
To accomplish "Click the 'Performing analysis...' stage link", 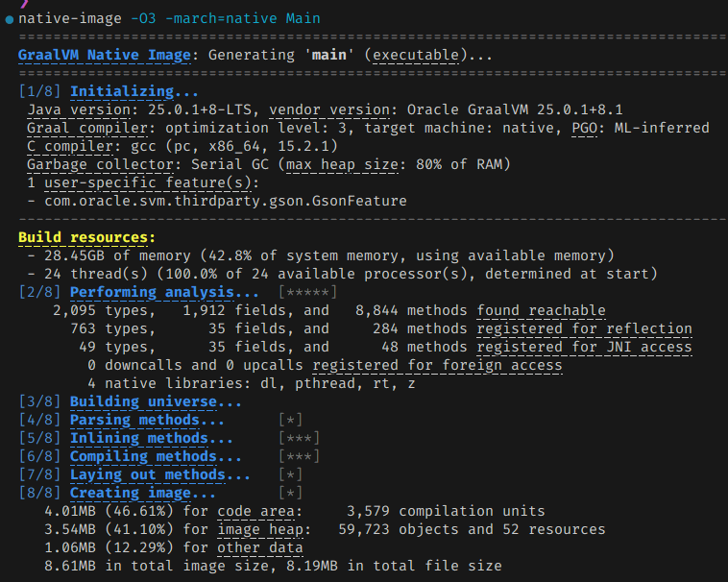I will click(x=164, y=292).
